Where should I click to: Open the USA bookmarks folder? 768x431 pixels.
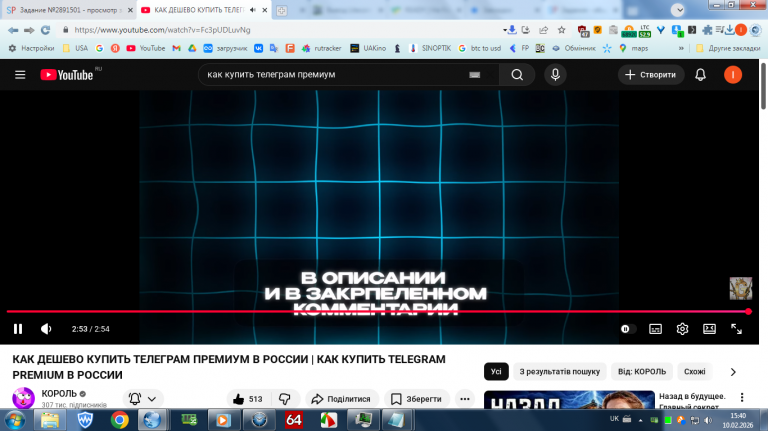(x=75, y=48)
